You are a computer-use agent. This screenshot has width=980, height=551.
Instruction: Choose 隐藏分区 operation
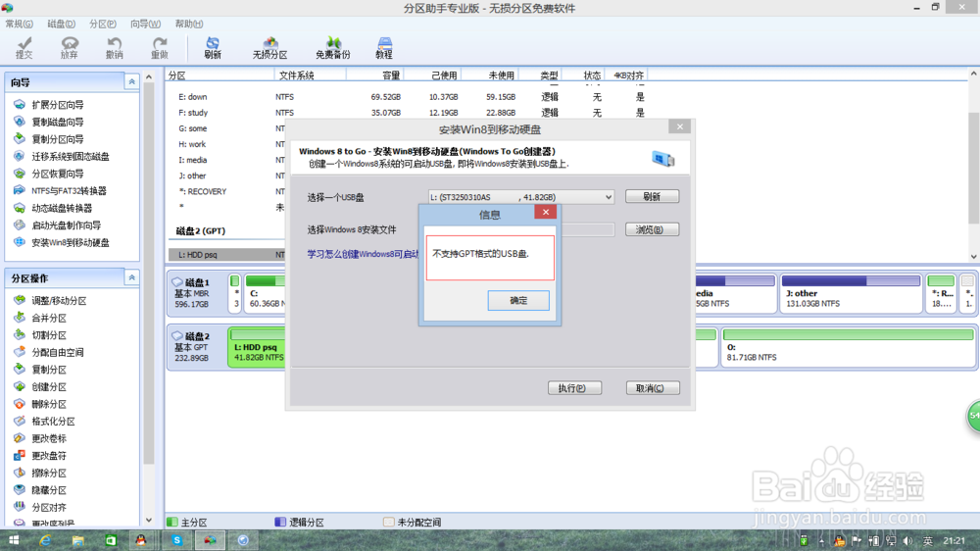(x=49, y=490)
